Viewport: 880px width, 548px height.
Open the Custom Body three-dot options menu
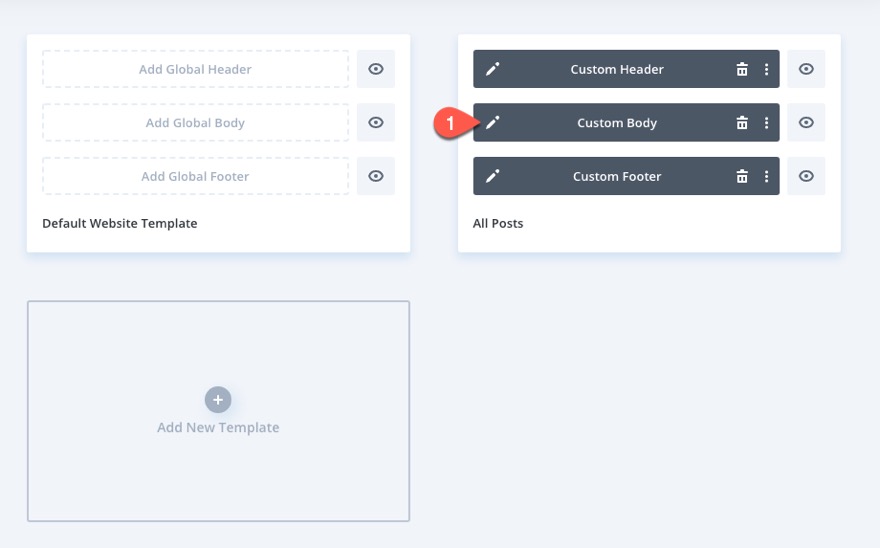767,123
